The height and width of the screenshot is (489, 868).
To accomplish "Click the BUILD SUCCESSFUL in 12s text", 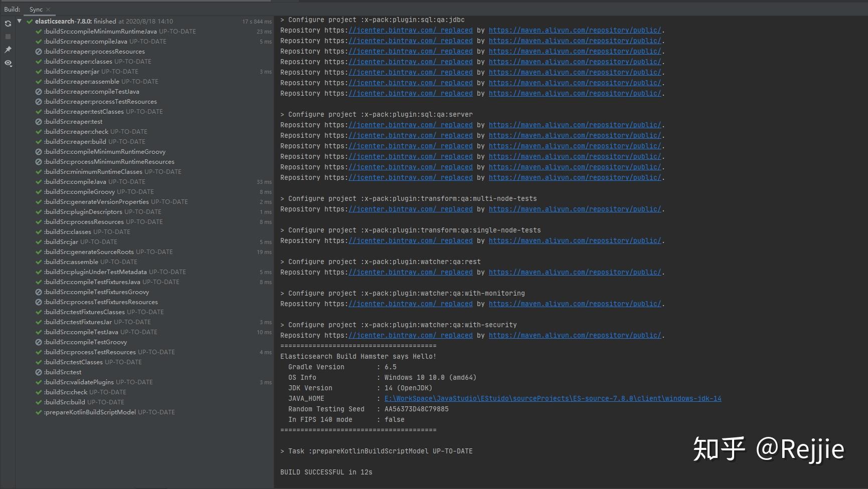I will 326,472.
